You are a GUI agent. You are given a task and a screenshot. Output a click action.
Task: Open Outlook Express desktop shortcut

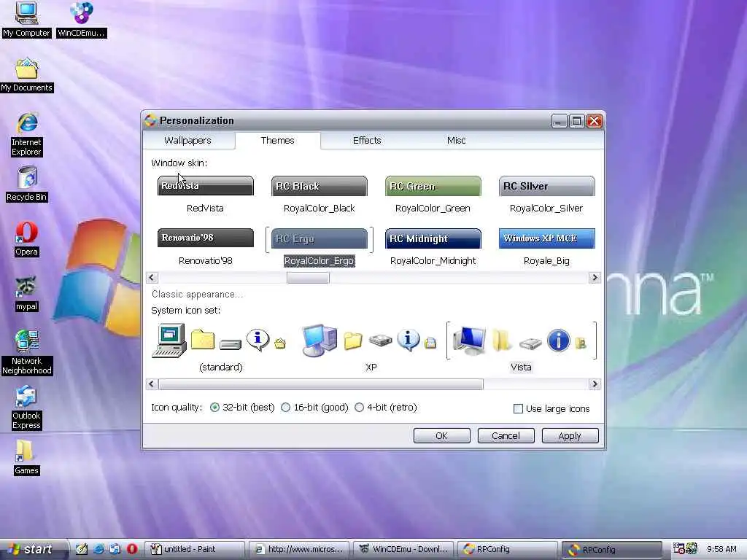pyautogui.click(x=26, y=408)
